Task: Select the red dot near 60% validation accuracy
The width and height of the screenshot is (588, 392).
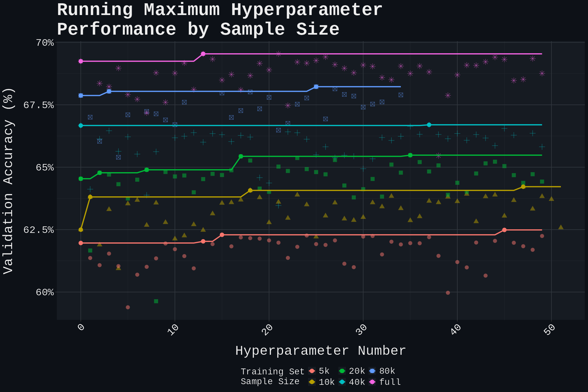Action: tap(448, 293)
